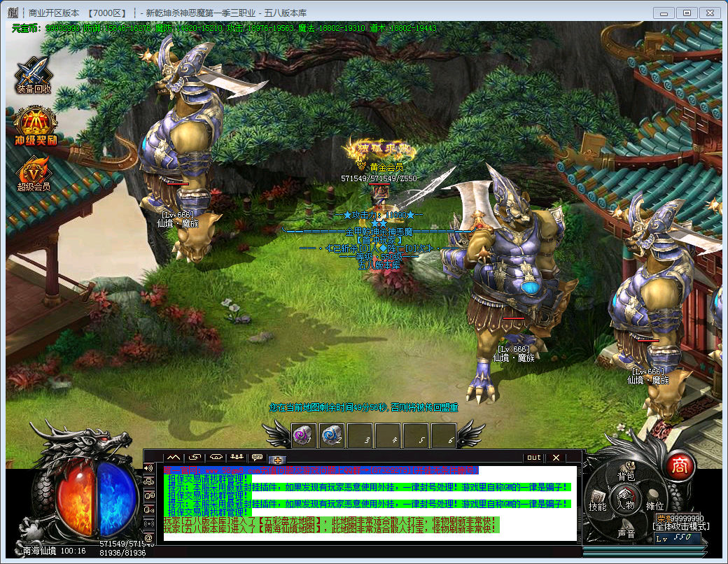728x564 pixels.
Task: Switch the 全体攻击模式 attack mode
Action: [681, 526]
